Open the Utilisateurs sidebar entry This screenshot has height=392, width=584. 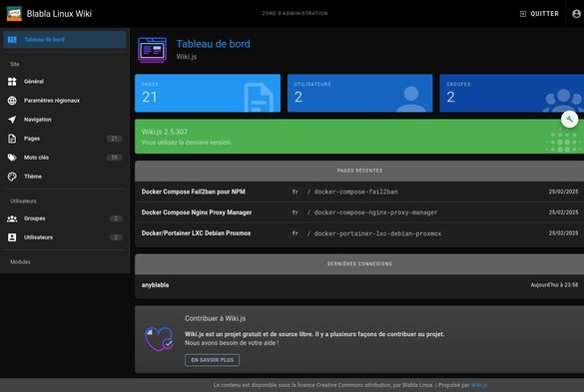click(x=65, y=237)
